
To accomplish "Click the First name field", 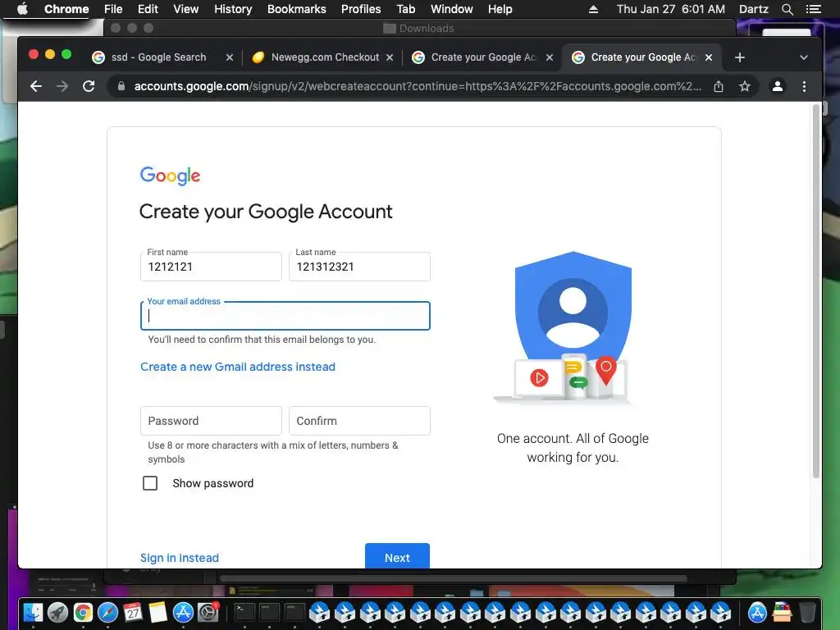I will [211, 267].
